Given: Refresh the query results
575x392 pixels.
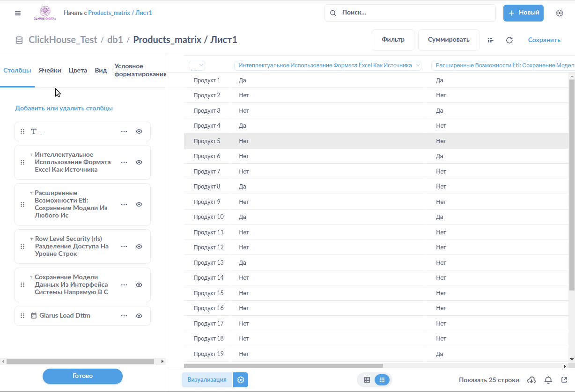Looking at the screenshot, I should pos(509,40).
